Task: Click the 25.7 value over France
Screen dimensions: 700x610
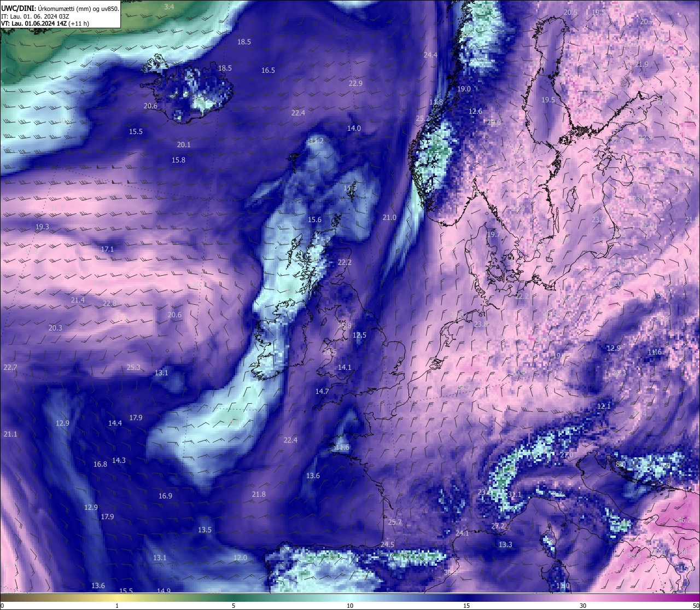Action: pyautogui.click(x=395, y=522)
